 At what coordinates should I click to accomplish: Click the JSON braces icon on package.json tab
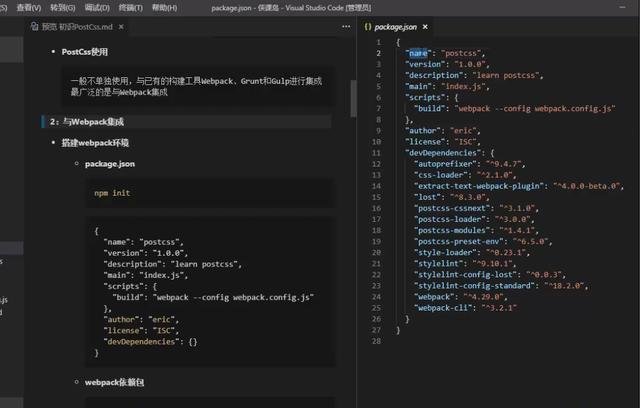368,27
